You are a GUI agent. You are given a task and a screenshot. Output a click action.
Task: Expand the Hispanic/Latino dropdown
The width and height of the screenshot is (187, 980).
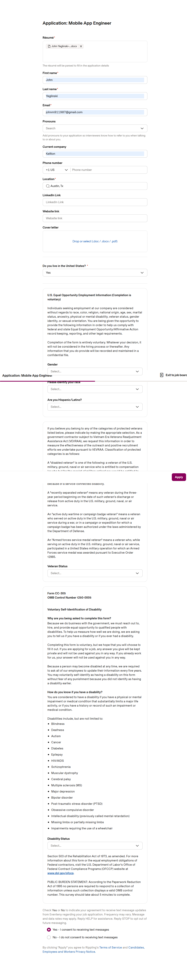(95, 407)
